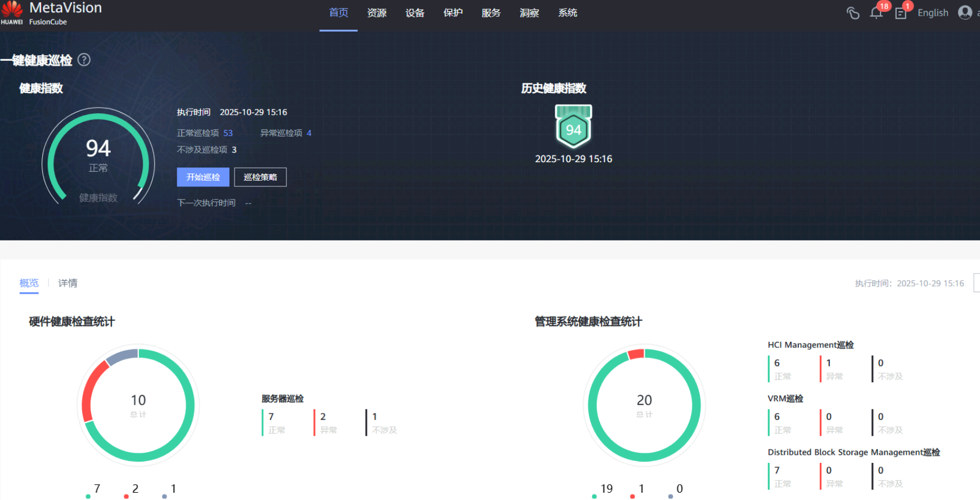This screenshot has height=500, width=980.
Task: Switch to the 详情 tab
Action: click(68, 283)
